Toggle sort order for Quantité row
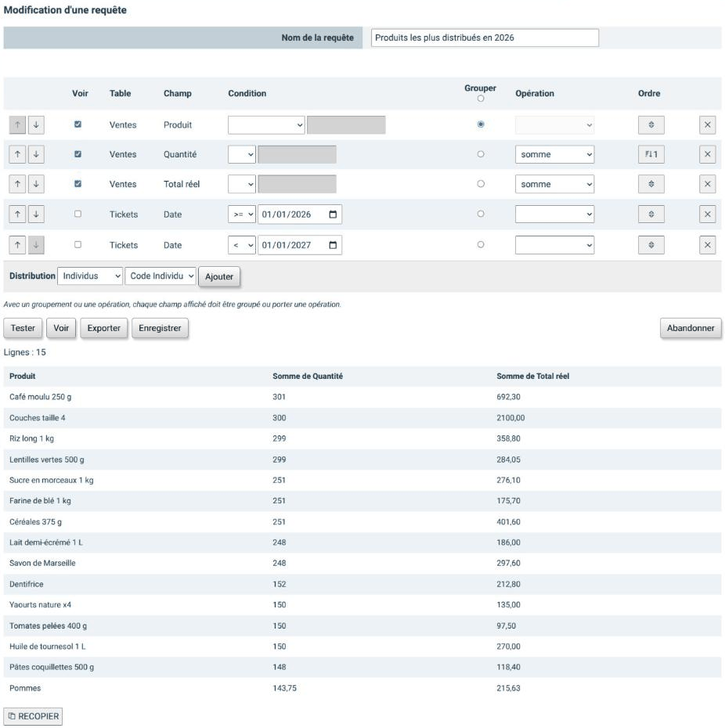This screenshot has width=725, height=728. pyautogui.click(x=651, y=155)
